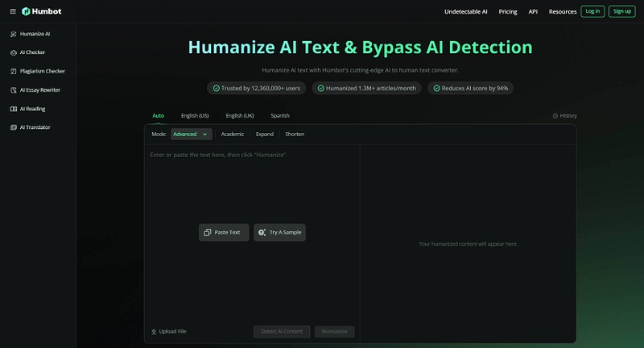Select the English (US) tab
The image size is (644, 348).
(x=195, y=116)
